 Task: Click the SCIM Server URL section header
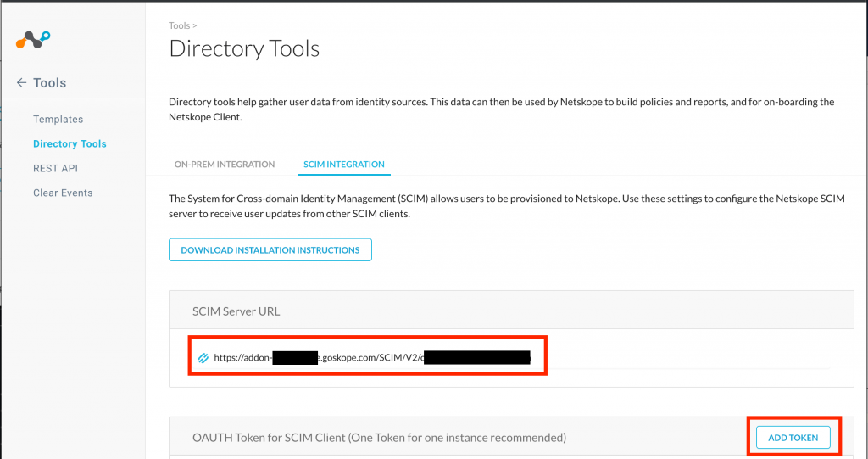pos(511,311)
